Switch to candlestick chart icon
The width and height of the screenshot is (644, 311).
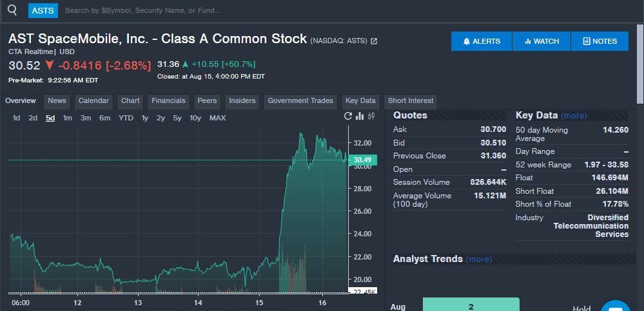coord(372,117)
